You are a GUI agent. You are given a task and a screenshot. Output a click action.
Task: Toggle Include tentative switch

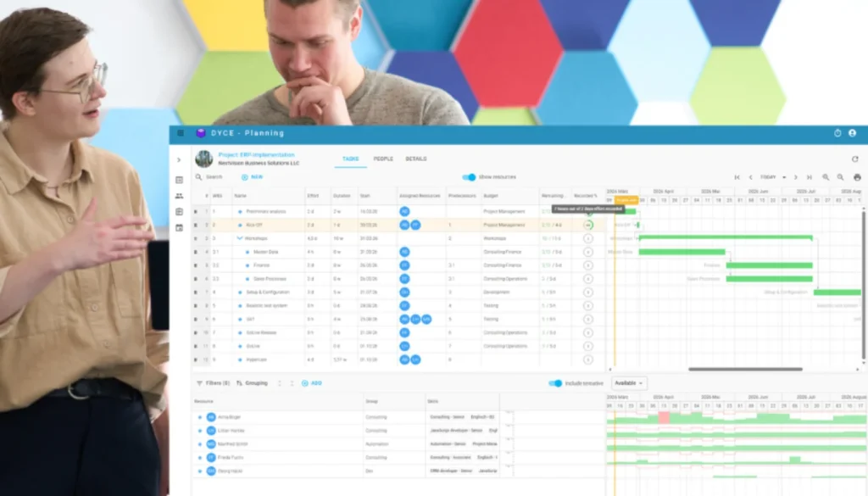[555, 383]
